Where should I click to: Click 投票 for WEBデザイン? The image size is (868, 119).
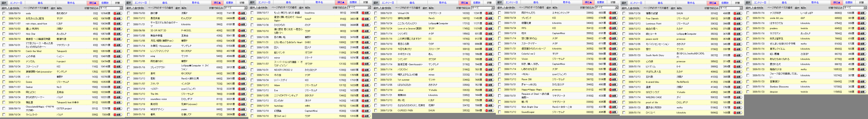(x=242, y=109)
